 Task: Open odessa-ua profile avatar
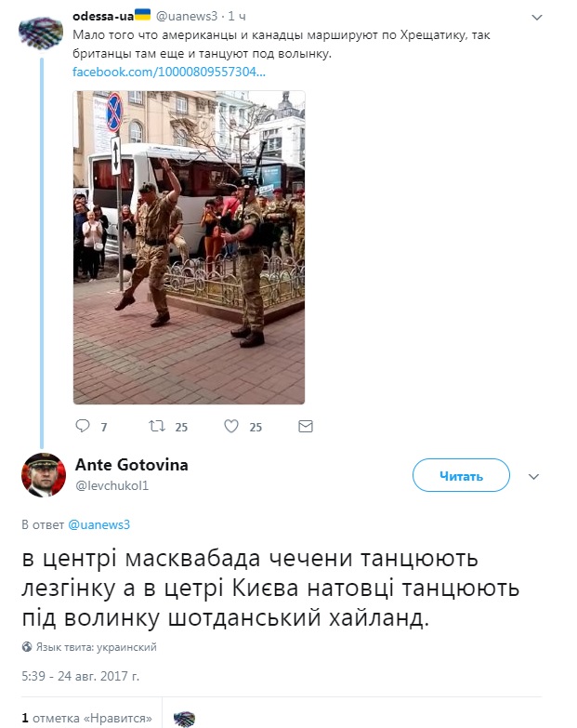pos(41,33)
